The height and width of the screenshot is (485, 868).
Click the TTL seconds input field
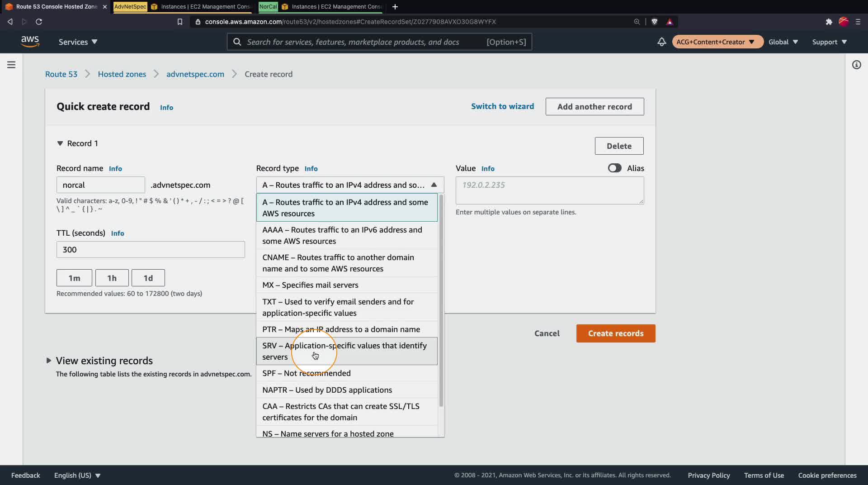coord(151,250)
